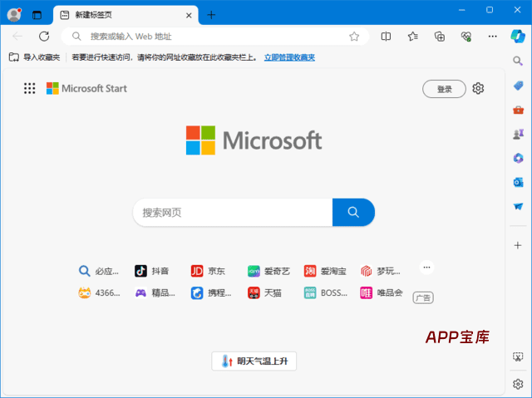532x398 pixels.
Task: Open the browser profile avatar
Action: click(x=14, y=15)
